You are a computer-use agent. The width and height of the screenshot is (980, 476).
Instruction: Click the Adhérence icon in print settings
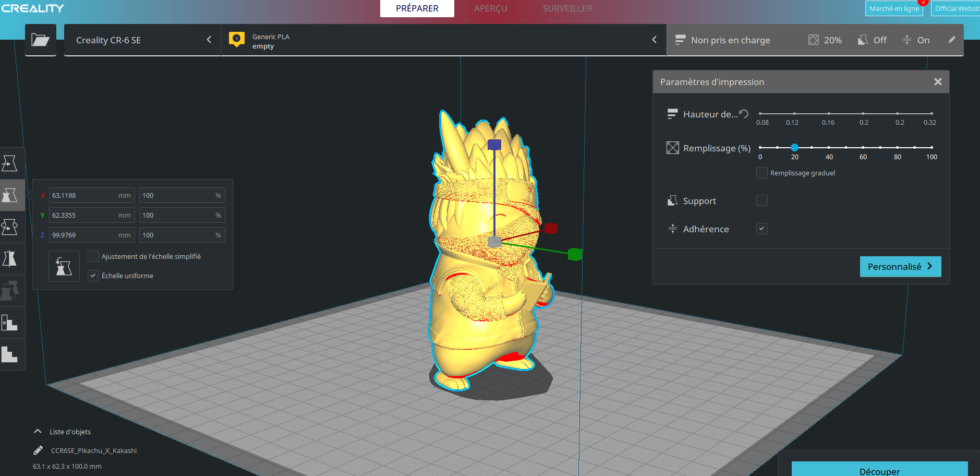point(673,229)
